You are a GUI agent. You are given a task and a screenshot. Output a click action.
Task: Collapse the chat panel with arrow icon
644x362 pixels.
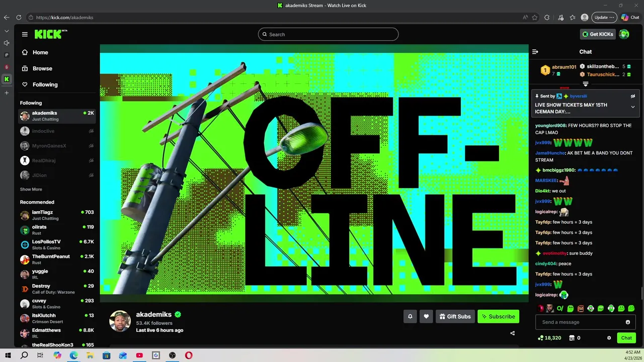[x=535, y=52]
